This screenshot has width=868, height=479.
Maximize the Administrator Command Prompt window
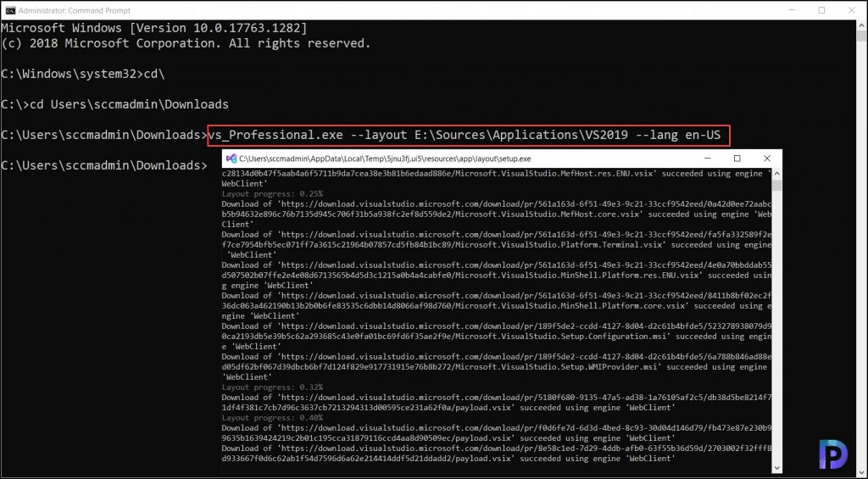pyautogui.click(x=821, y=10)
